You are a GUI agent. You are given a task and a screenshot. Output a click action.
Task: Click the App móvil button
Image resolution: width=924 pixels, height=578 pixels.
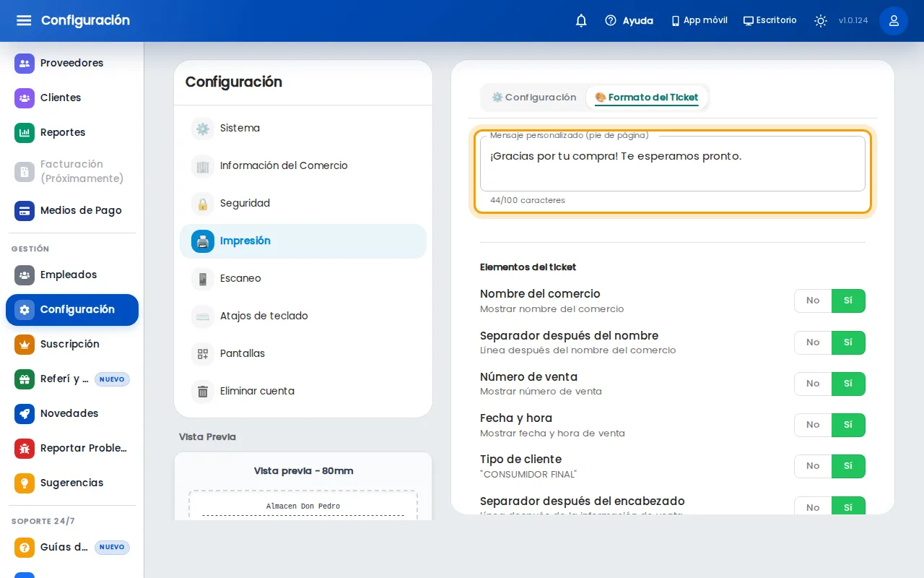(x=699, y=21)
